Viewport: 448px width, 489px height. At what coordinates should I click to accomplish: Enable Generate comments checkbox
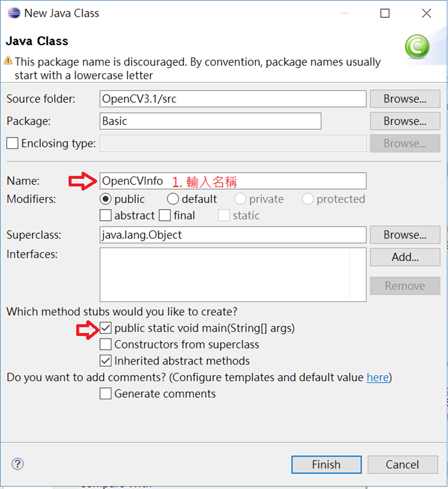(106, 393)
